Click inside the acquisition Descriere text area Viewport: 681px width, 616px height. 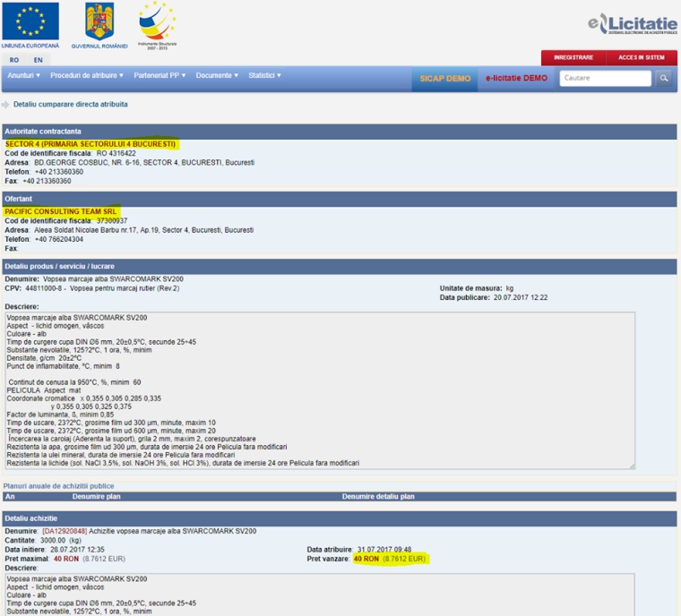click(x=320, y=595)
